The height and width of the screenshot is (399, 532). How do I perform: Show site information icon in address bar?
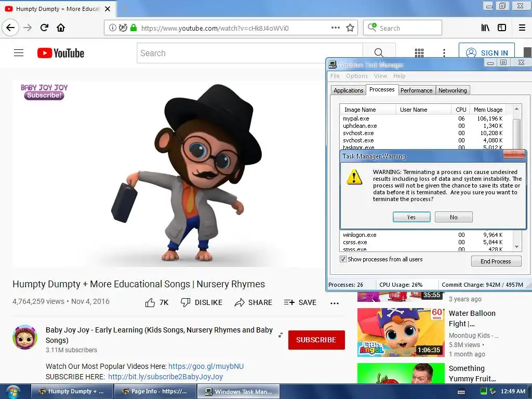click(112, 28)
